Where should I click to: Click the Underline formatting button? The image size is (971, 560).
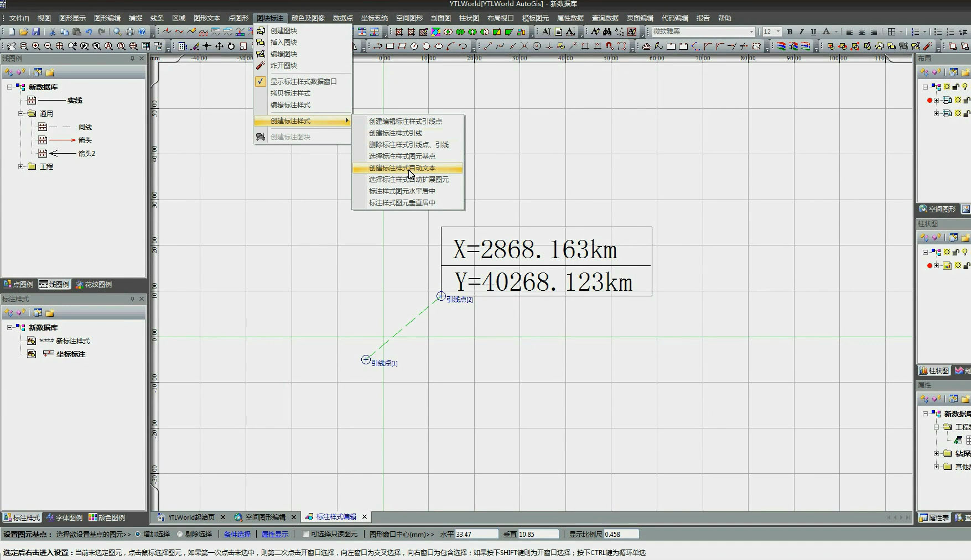(x=813, y=32)
